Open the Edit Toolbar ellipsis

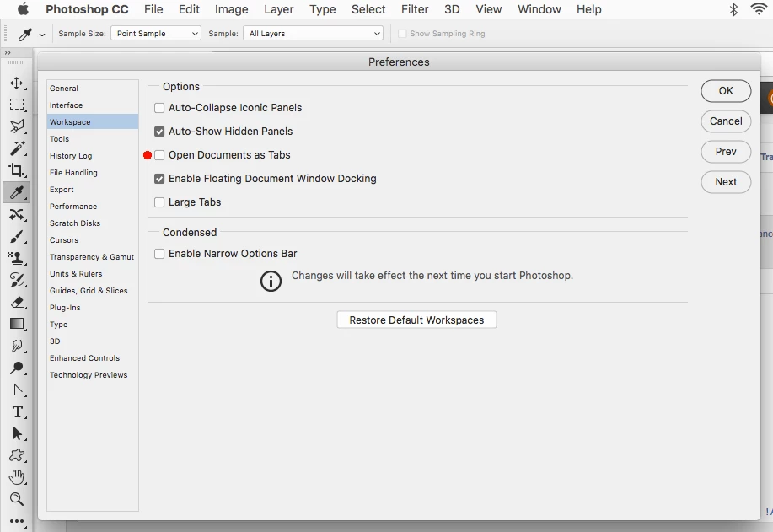(16, 521)
